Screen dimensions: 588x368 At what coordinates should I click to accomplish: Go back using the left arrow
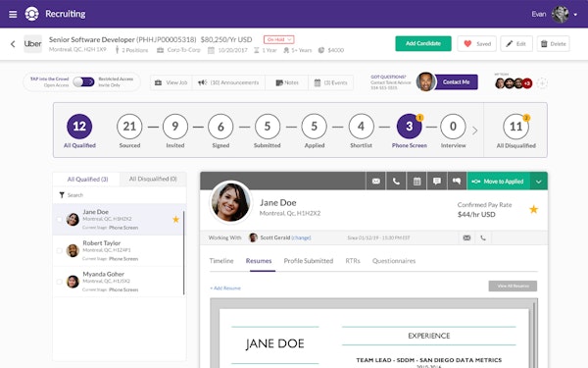click(x=13, y=44)
